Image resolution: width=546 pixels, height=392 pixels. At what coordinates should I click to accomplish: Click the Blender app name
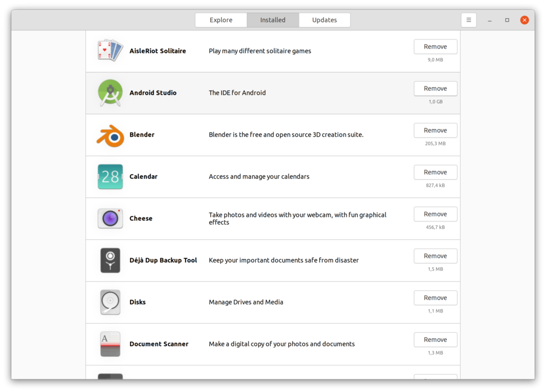click(x=142, y=134)
